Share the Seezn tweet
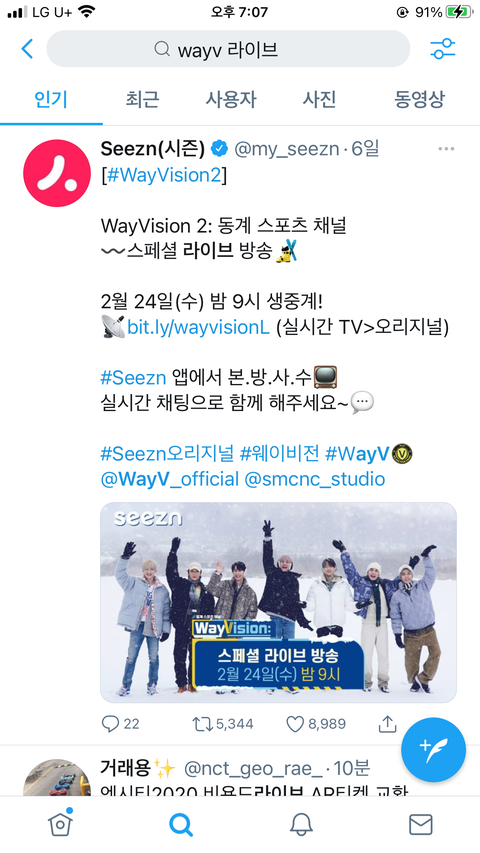480x853 pixels. pos(387,724)
